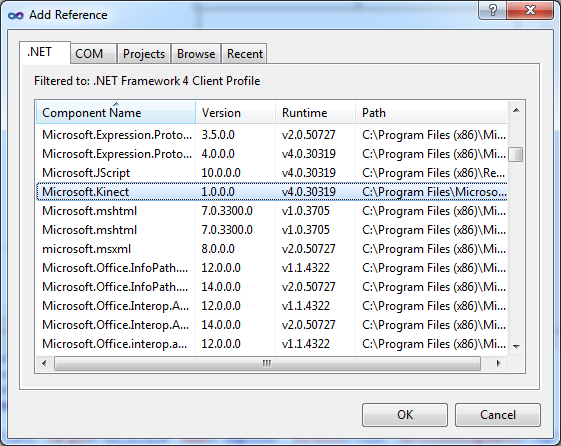Click OK to add the reference
561x446 pixels.
click(405, 415)
